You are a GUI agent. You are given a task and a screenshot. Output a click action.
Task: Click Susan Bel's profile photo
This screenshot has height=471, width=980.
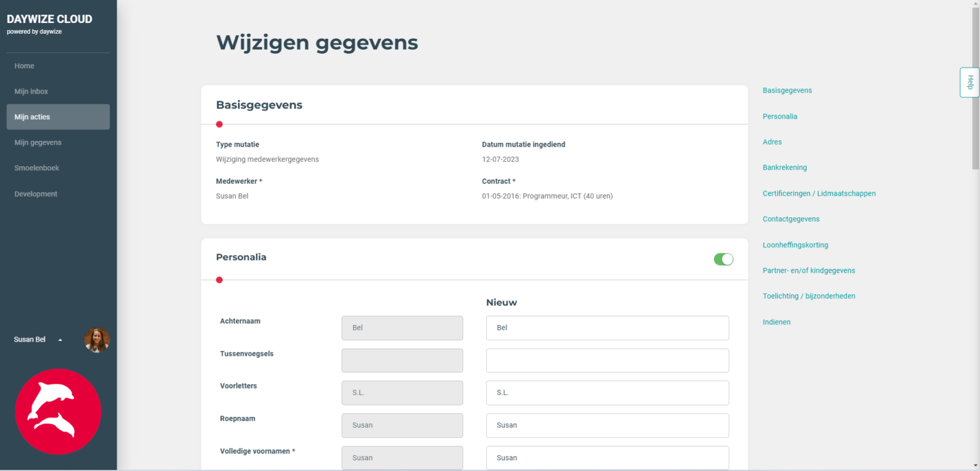(x=96, y=340)
